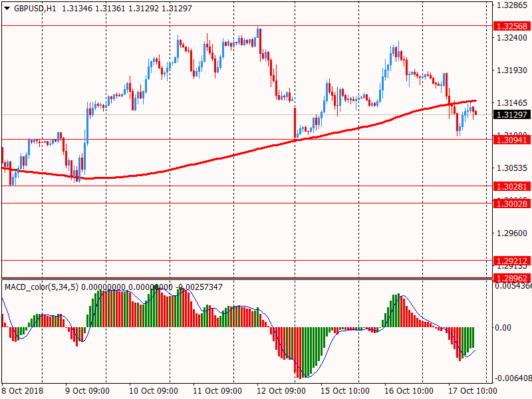Image resolution: width=532 pixels, height=399 pixels.
Task: Select the 1.30028 red price label
Action: 512,203
